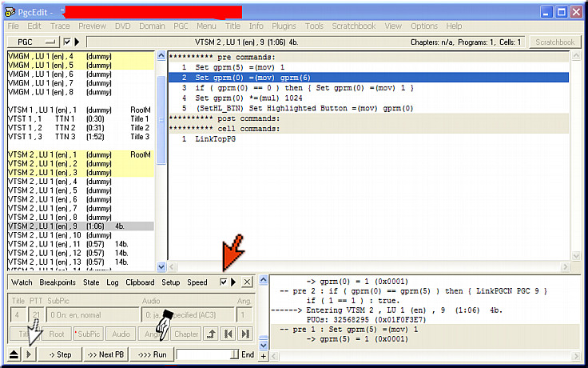
Task: Open the Trace menu
Action: 60,26
